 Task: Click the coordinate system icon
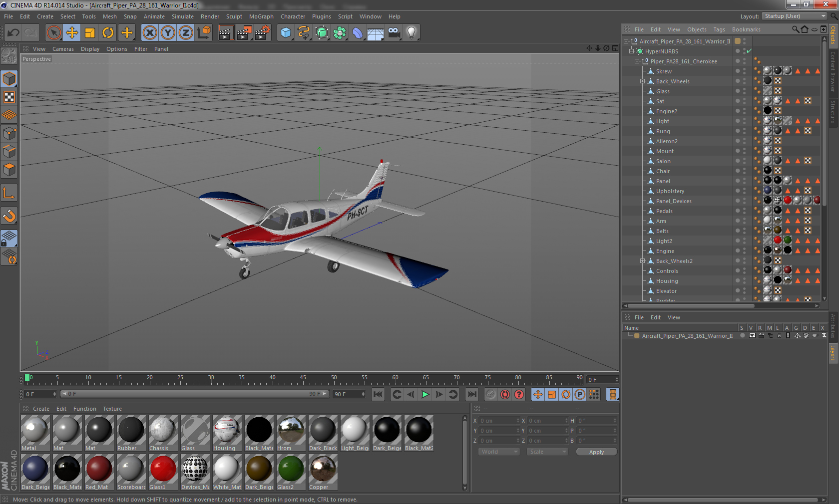pos(204,33)
